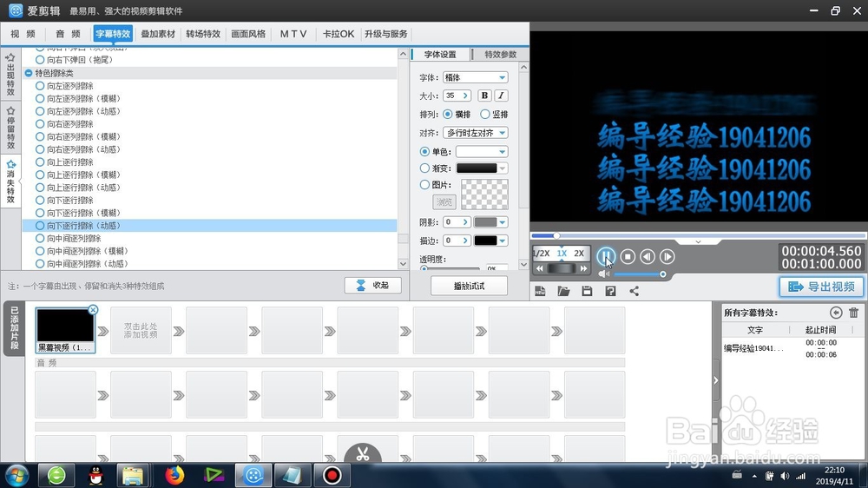
Task: Click the back arrow icon in subtitle list
Action: pos(836,313)
